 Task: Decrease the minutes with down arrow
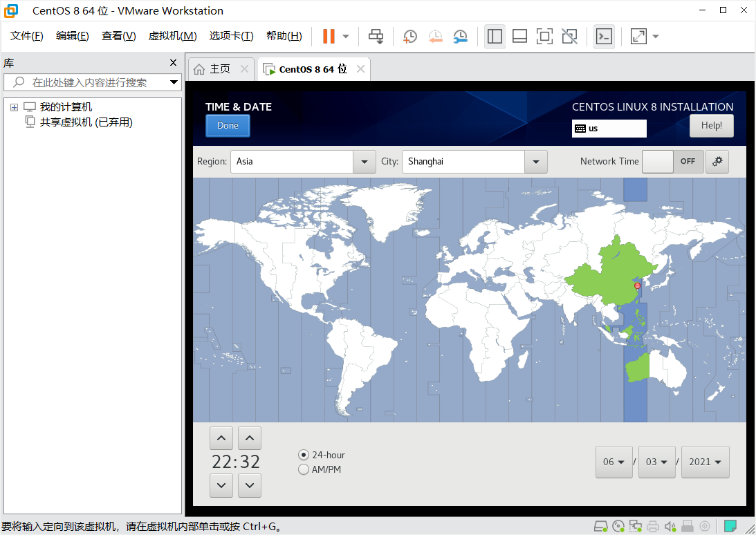pos(249,485)
